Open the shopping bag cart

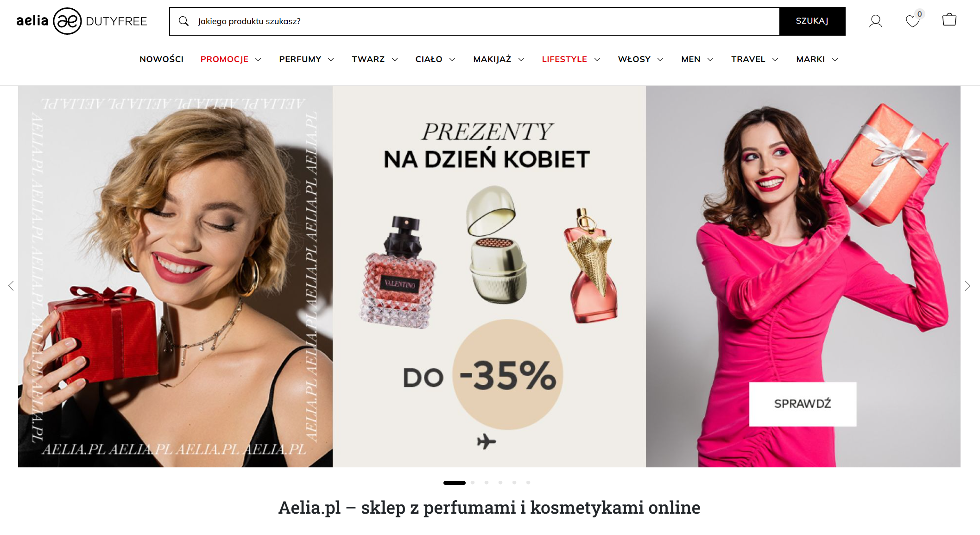(x=949, y=20)
